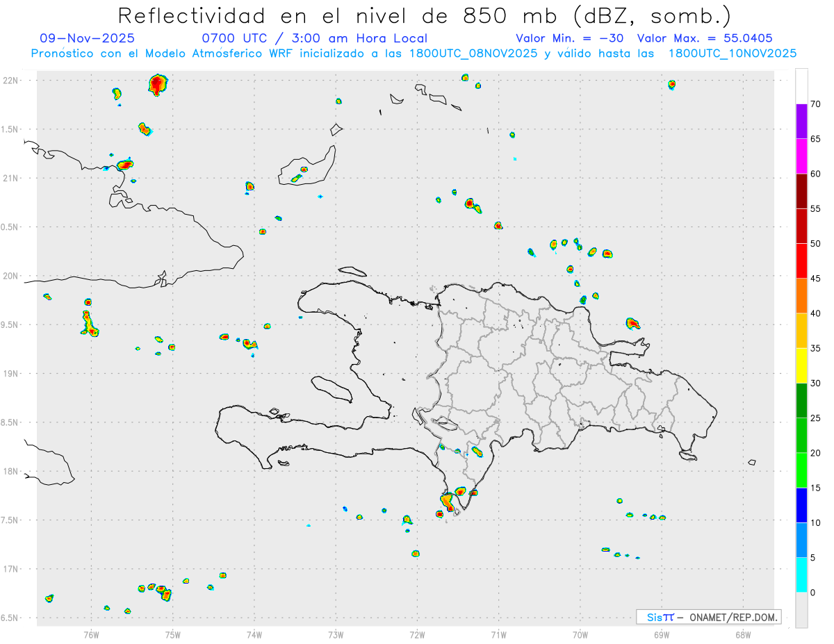Image resolution: width=834 pixels, height=644 pixels.
Task: Select the longitude label '69W'
Action: pyautogui.click(x=662, y=634)
